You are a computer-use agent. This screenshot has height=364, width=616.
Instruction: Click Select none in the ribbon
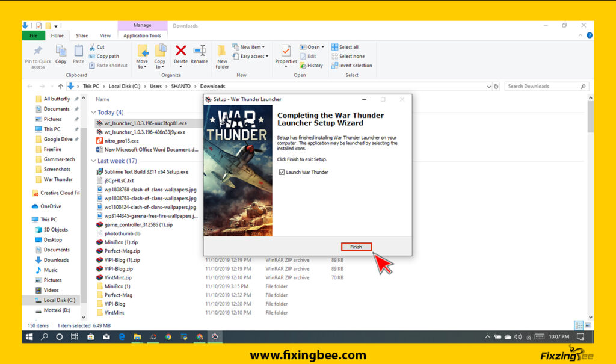(x=348, y=56)
